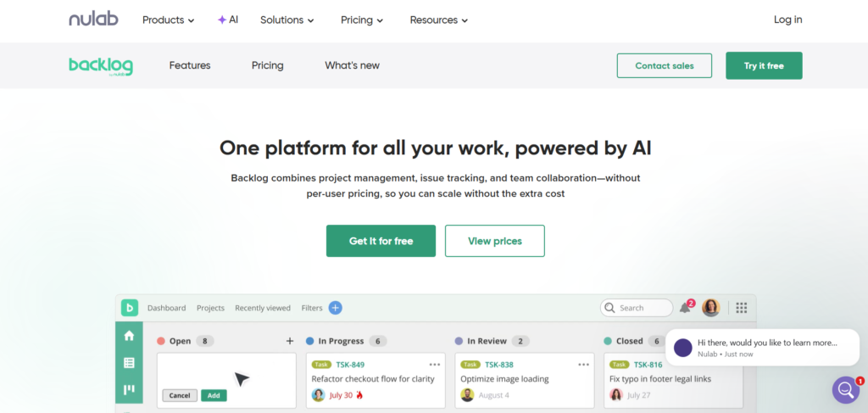Expand the Products dropdown menu
The width and height of the screenshot is (868, 413).
(x=168, y=20)
